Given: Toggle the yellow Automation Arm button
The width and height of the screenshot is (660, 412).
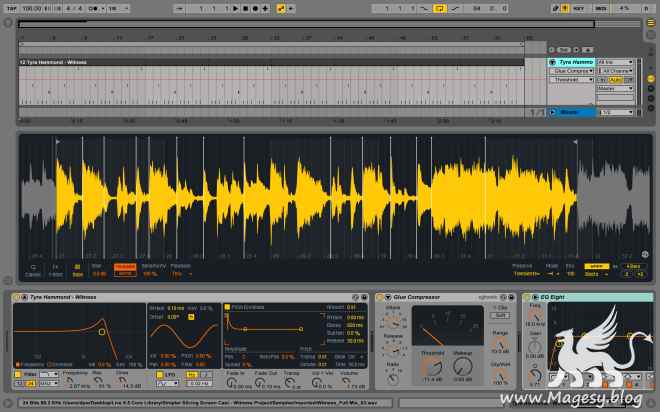Looking at the screenshot, I should (x=281, y=8).
